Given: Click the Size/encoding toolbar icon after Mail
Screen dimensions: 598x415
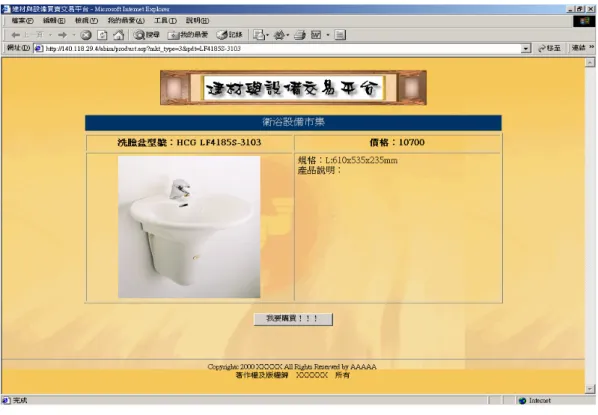Looking at the screenshot, I should 280,35.
